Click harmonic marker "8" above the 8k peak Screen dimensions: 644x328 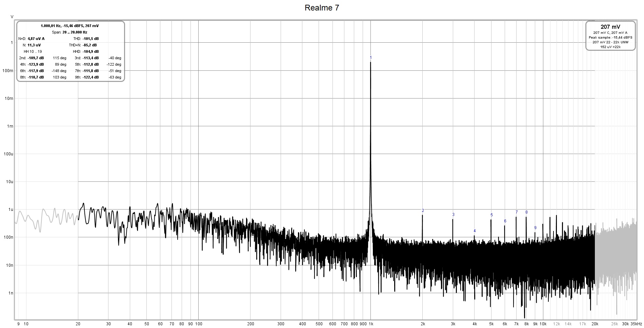526,212
